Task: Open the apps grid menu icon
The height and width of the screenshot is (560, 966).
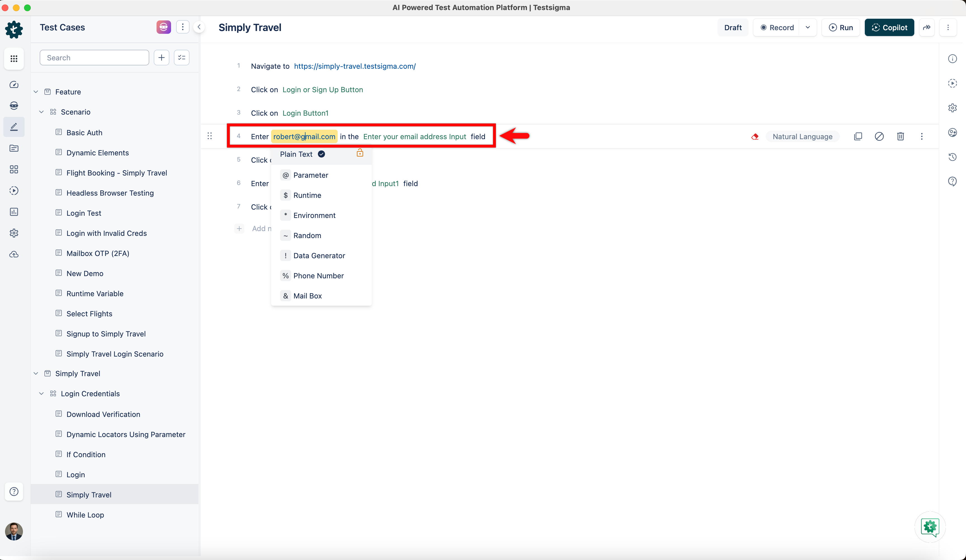Action: point(14,59)
